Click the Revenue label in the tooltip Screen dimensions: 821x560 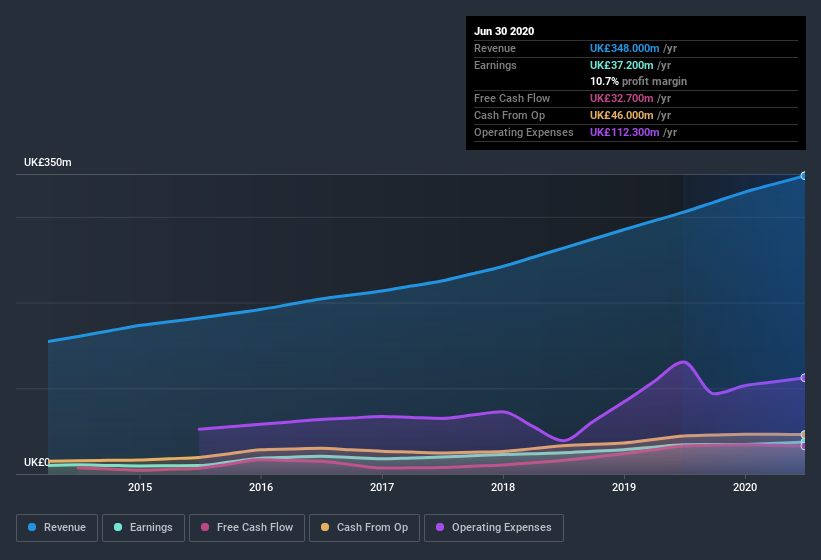coord(495,48)
